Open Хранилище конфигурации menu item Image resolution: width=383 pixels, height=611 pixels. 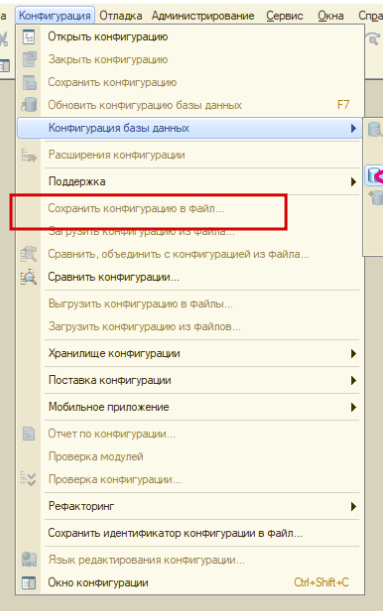(190, 353)
